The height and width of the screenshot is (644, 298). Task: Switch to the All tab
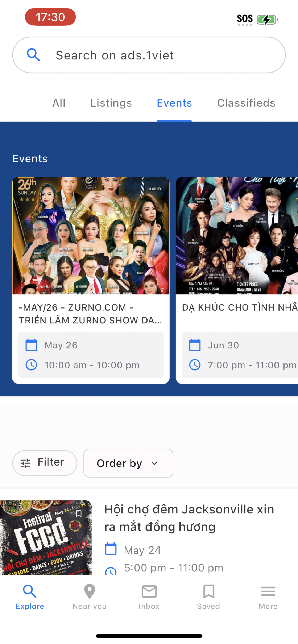[59, 103]
